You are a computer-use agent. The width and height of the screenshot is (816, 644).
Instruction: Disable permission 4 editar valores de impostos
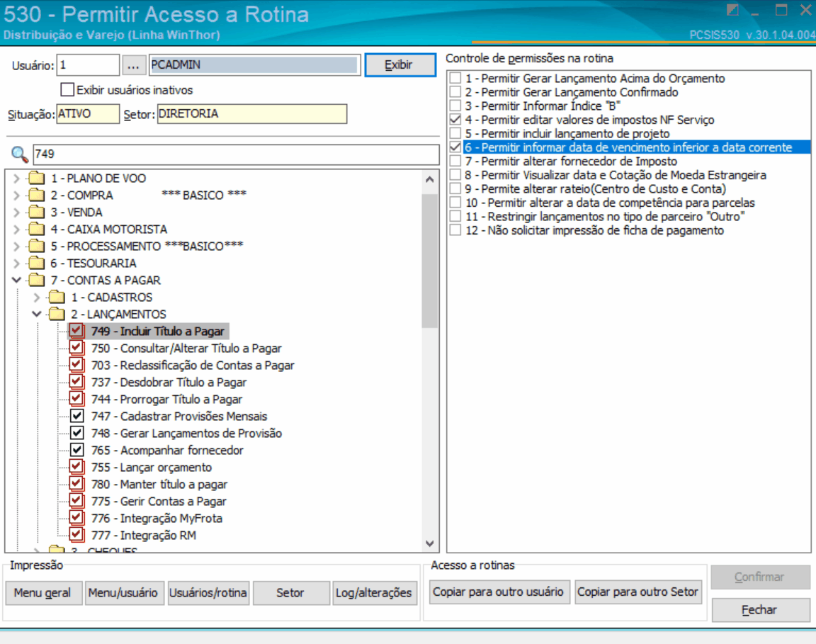[x=455, y=120]
